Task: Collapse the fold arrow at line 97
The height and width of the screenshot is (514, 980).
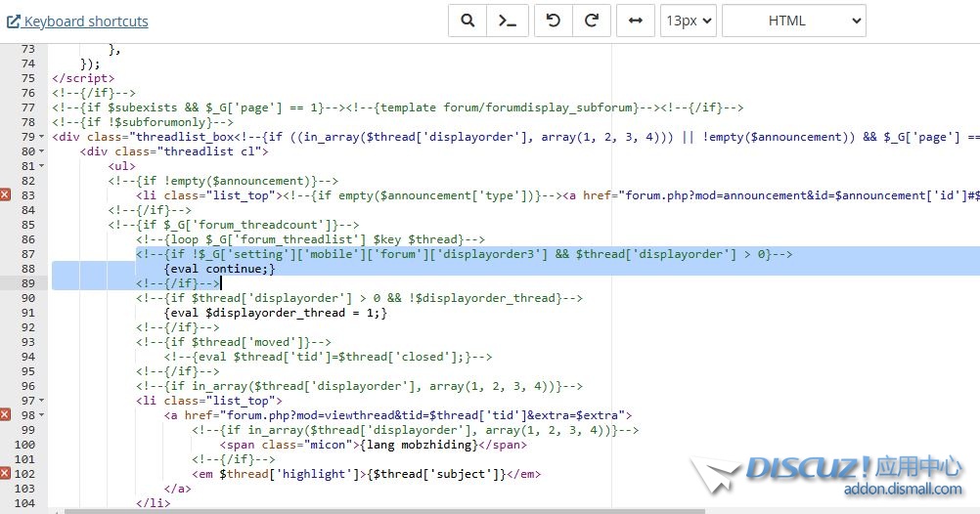Action: click(42, 401)
